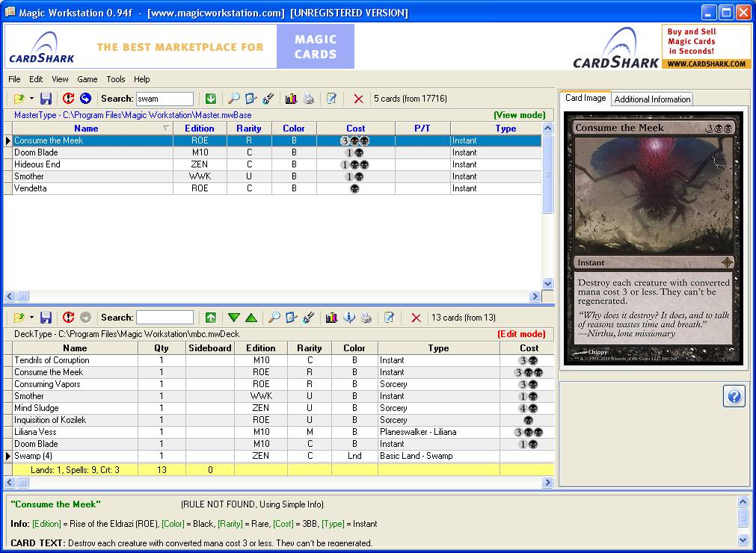Click www.cardshark.com link in banner
The width and height of the screenshot is (756, 553).
(x=707, y=64)
